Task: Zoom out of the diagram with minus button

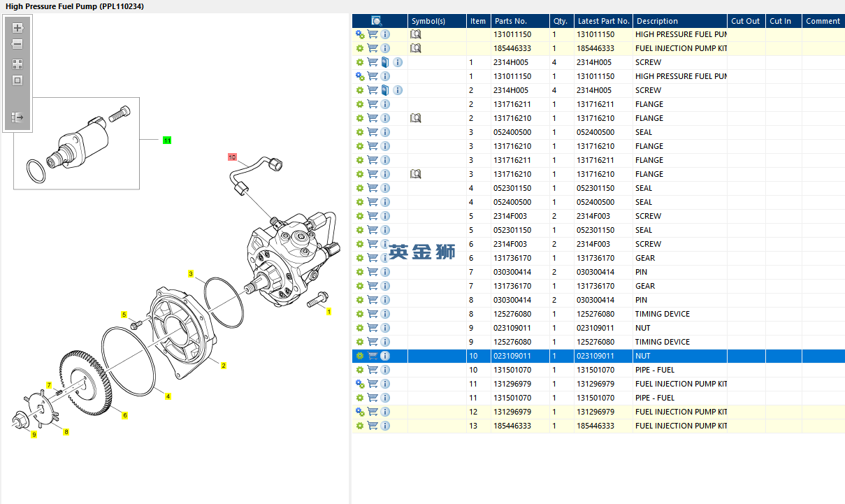Action: (17, 44)
